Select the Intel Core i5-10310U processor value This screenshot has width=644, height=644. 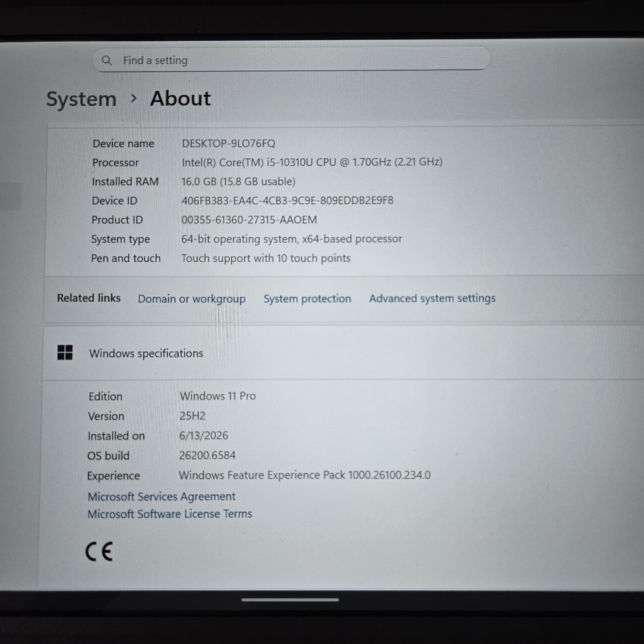click(x=312, y=162)
